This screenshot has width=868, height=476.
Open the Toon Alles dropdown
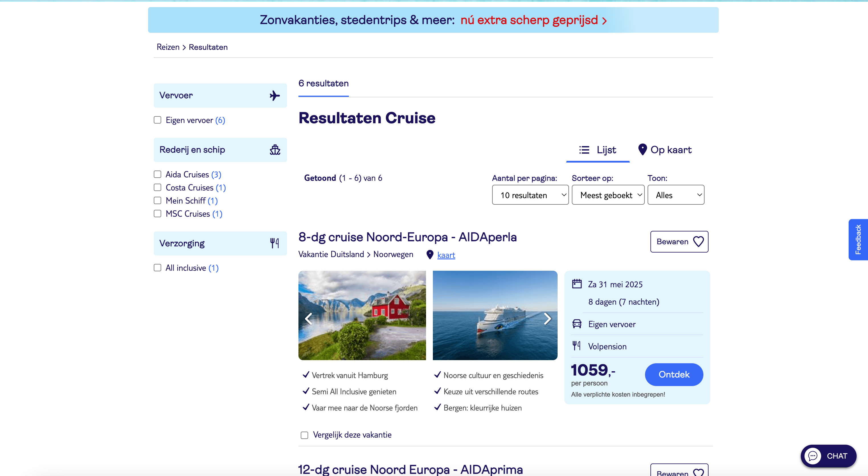[x=675, y=195]
